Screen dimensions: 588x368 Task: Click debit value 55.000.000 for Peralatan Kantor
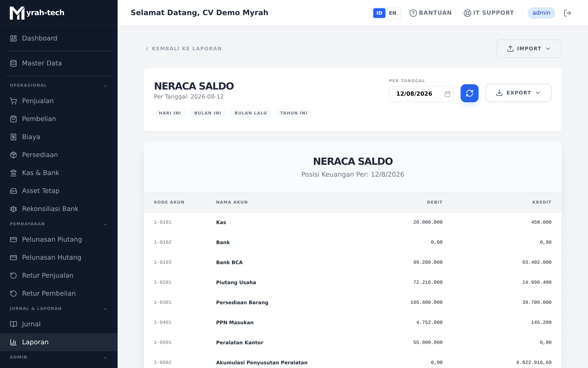pos(428,343)
